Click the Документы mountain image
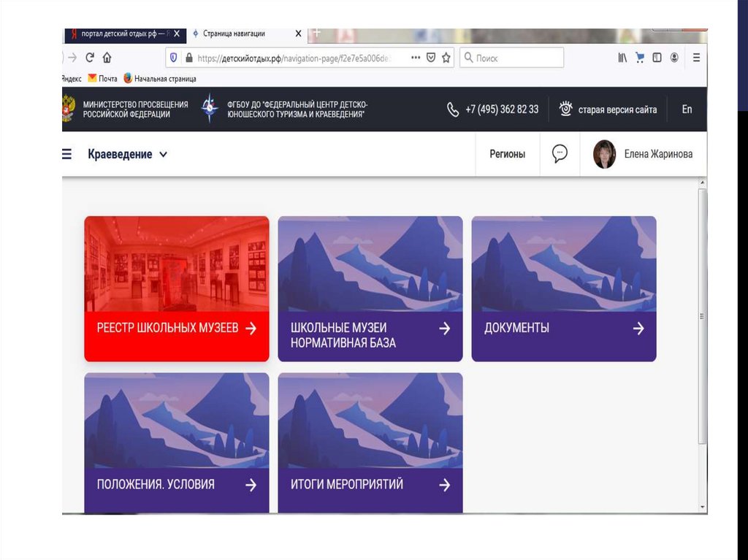 [x=564, y=264]
